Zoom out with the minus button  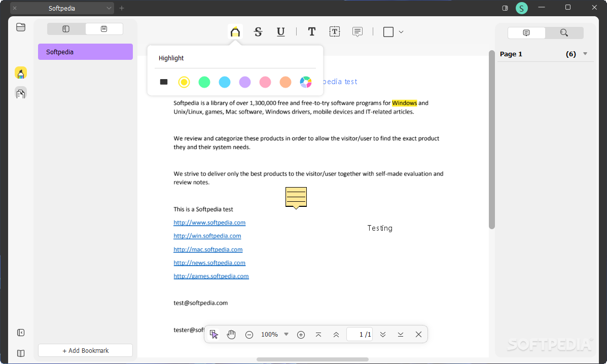249,335
